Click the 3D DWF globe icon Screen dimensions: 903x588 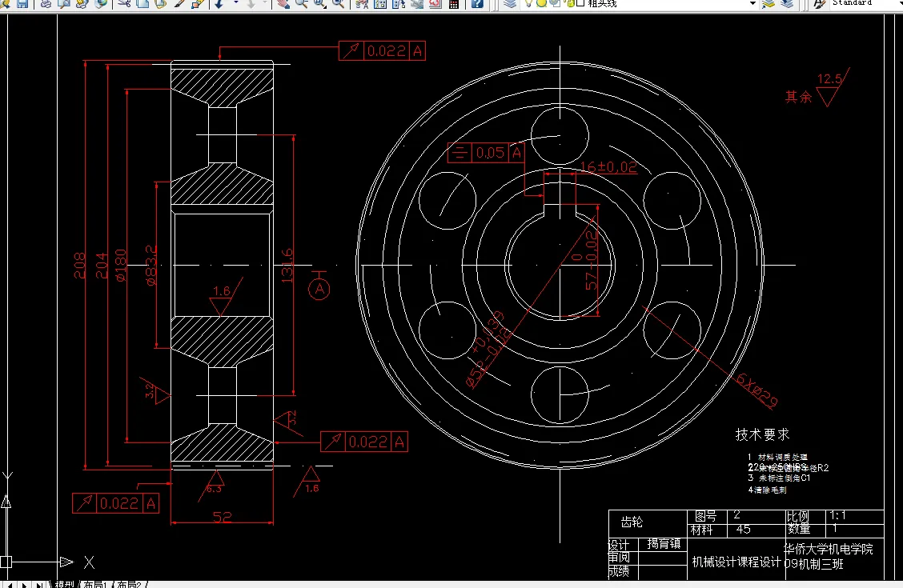pos(101,3)
